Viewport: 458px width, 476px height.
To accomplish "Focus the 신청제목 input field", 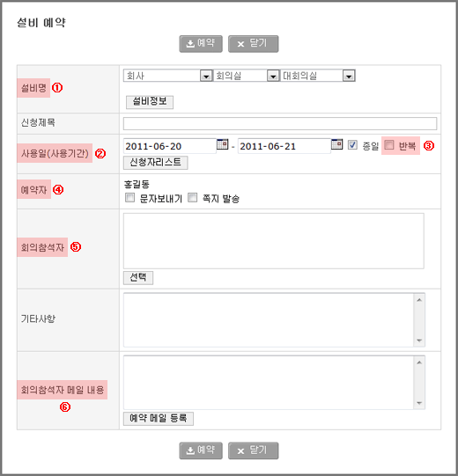I will coord(280,123).
